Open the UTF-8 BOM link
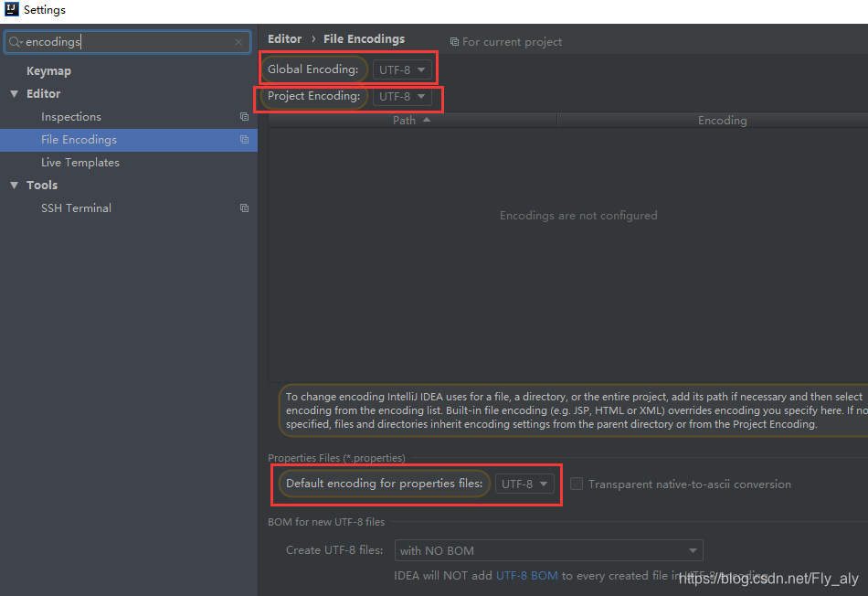This screenshot has width=868, height=596. pos(526,576)
